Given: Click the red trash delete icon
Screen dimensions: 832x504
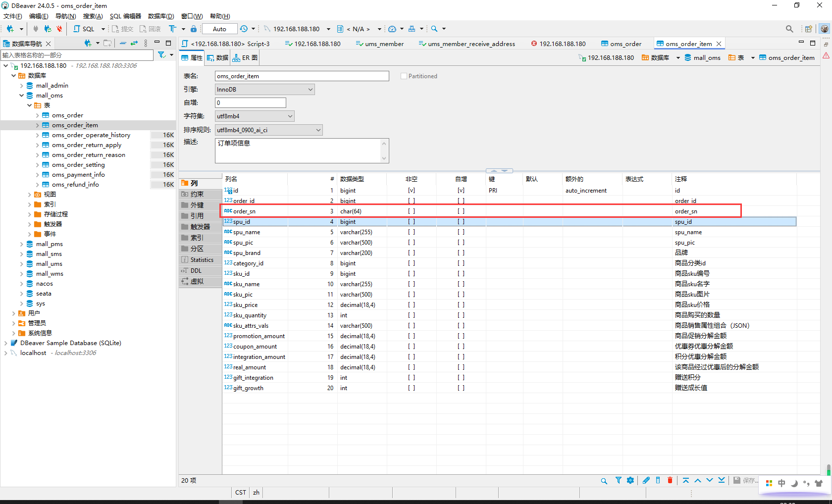Looking at the screenshot, I should click(x=670, y=480).
